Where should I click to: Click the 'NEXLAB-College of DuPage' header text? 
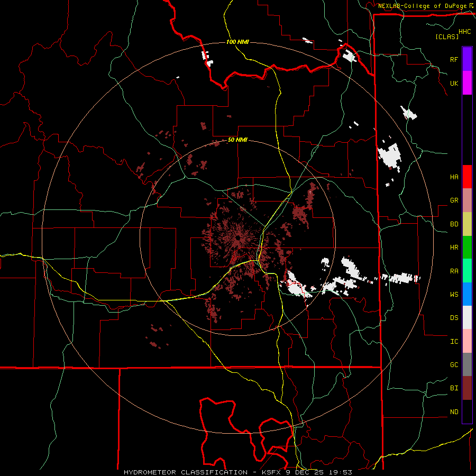click(x=422, y=6)
